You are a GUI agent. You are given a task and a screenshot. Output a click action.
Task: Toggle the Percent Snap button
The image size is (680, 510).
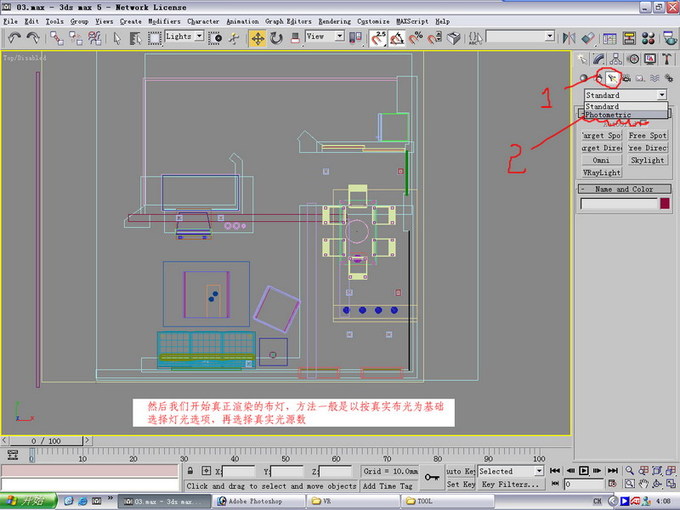coord(415,38)
